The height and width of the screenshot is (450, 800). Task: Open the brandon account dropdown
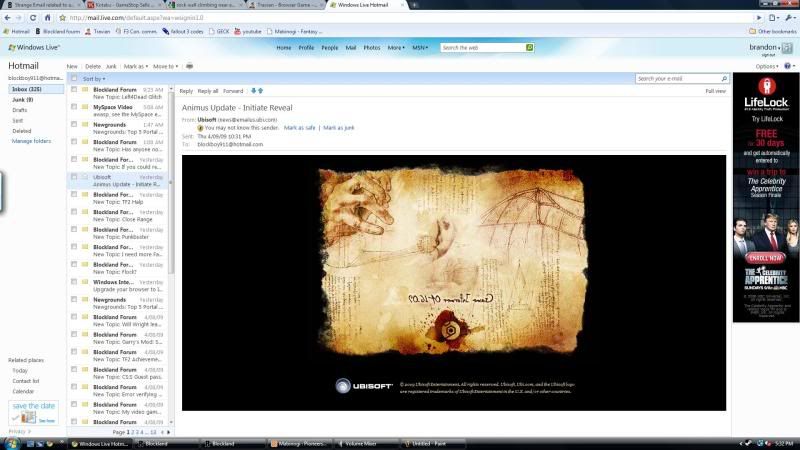tap(765, 47)
